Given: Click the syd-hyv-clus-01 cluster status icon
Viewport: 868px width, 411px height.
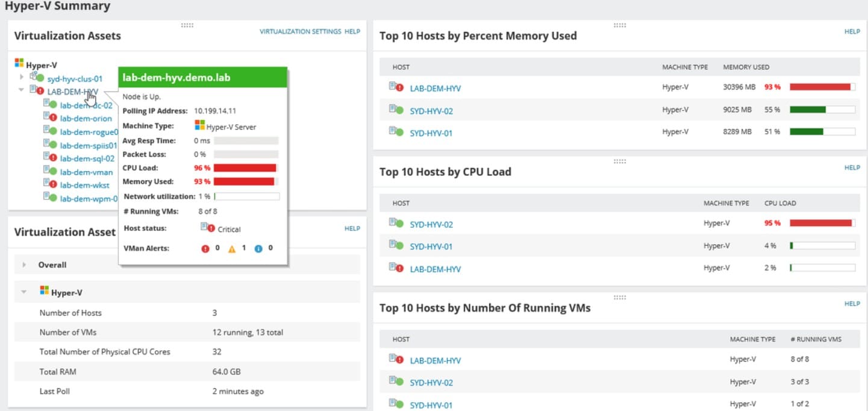Looking at the screenshot, I should click(x=37, y=77).
